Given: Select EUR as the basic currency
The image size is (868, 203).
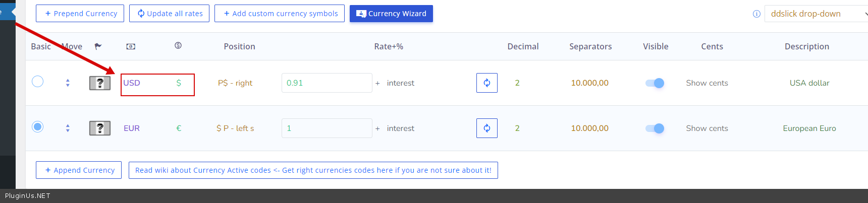Looking at the screenshot, I should point(38,126).
